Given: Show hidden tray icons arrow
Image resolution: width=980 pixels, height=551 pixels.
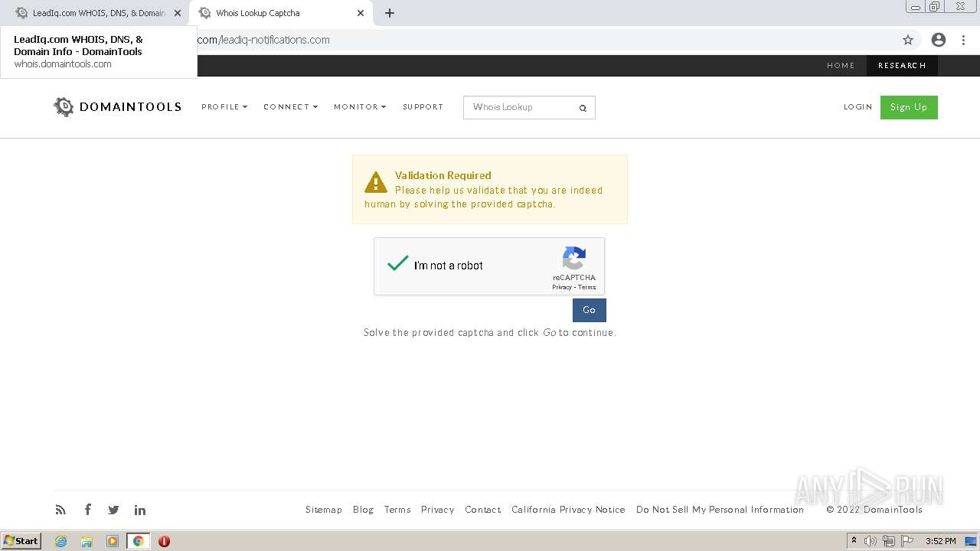Looking at the screenshot, I should click(854, 541).
